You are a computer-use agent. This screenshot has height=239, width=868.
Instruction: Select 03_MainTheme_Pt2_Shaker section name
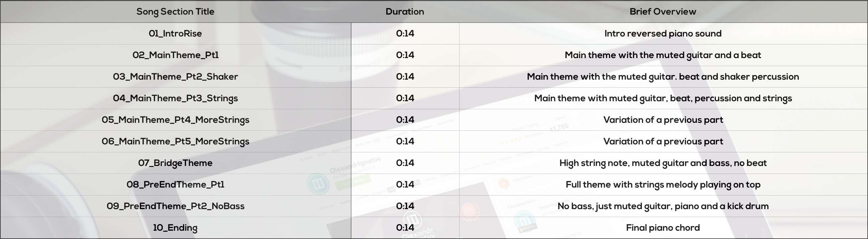[175, 77]
